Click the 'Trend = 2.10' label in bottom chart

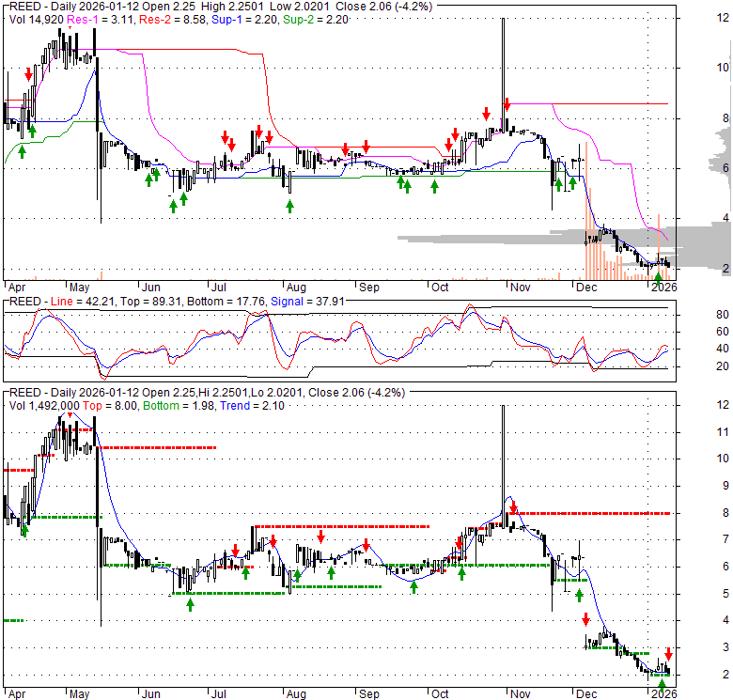point(252,406)
